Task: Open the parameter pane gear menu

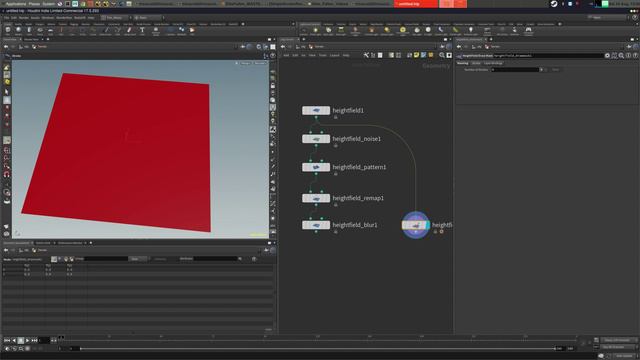Action: coord(607,56)
